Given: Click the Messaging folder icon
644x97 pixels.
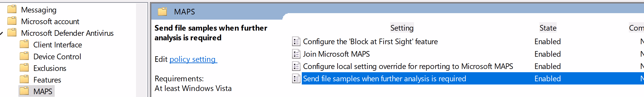Looking at the screenshot, I should [x=12, y=9].
